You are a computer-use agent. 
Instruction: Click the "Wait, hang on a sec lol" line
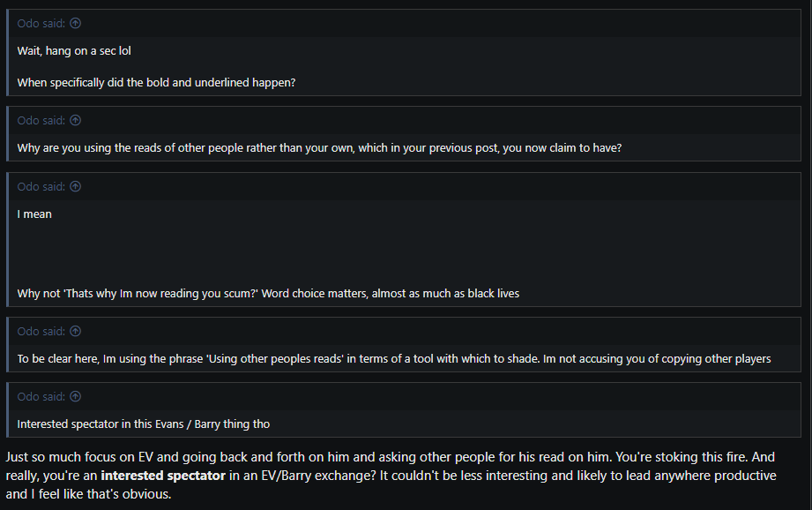click(74, 51)
